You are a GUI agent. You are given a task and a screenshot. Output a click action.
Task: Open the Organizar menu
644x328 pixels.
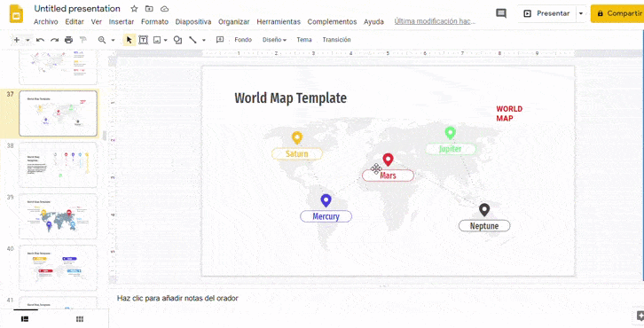233,22
